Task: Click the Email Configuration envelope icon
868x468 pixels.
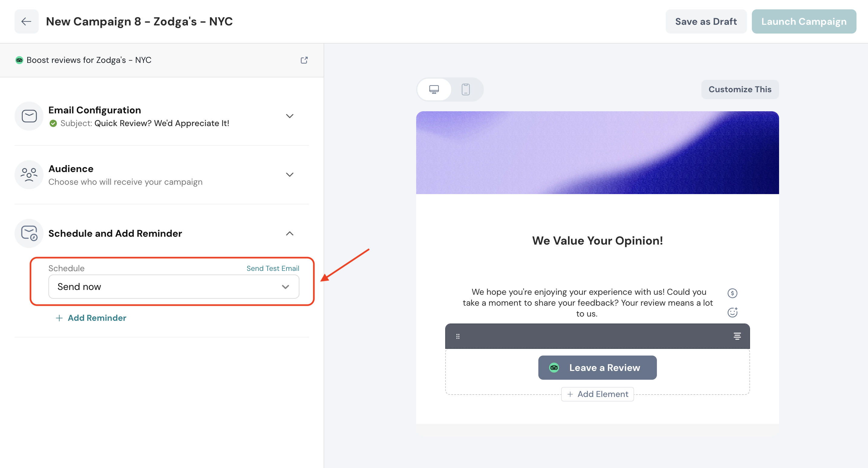Action: [x=29, y=116]
